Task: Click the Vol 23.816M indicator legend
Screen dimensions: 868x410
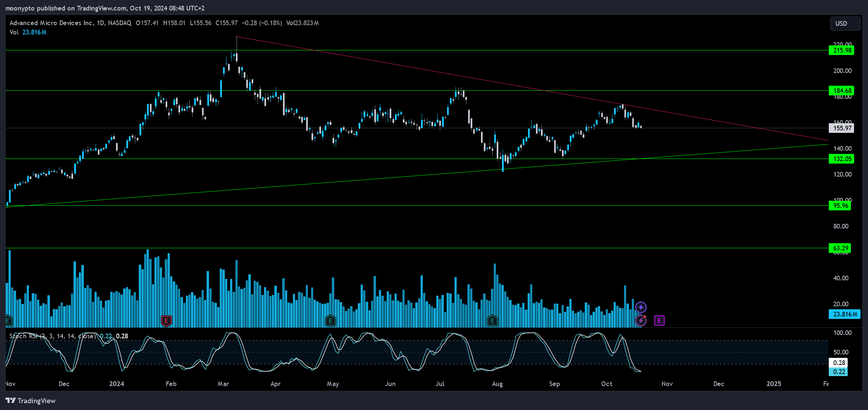Action: [x=28, y=32]
